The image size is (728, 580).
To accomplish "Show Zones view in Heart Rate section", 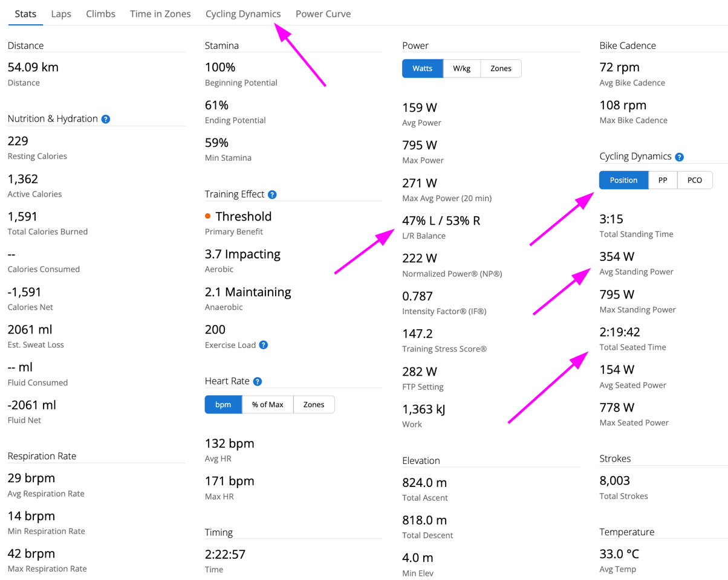I will 313,405.
